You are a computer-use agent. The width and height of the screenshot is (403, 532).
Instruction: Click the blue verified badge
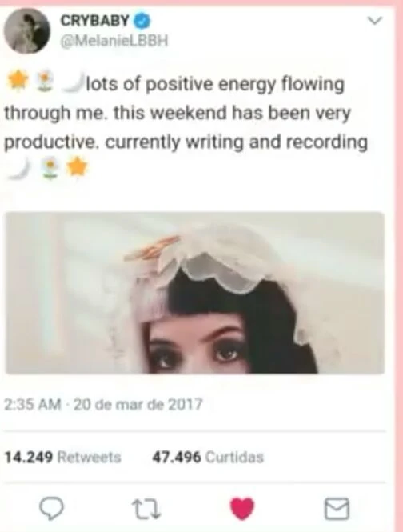(x=142, y=21)
